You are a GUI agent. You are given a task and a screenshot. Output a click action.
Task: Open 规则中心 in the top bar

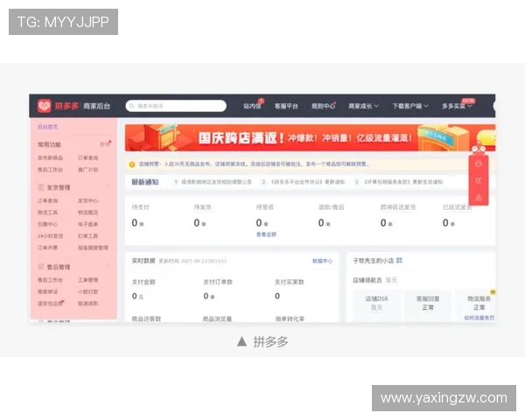point(323,106)
